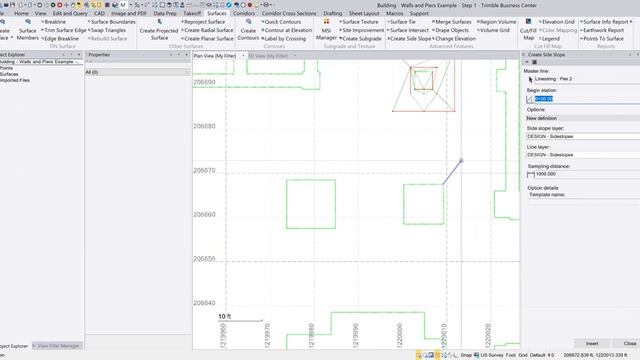Run Quick Contours

(281, 22)
